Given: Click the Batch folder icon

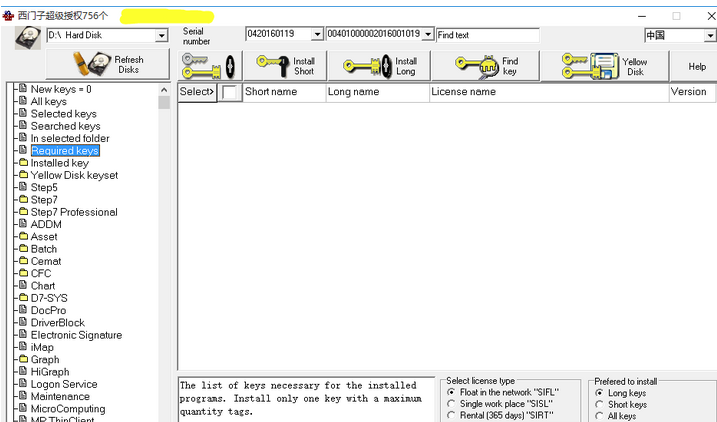Looking at the screenshot, I should (x=23, y=249).
